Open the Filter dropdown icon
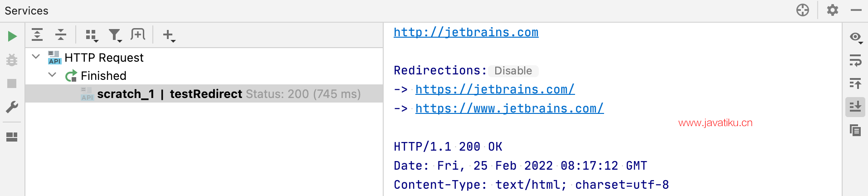The width and height of the screenshot is (868, 196). pos(115,35)
